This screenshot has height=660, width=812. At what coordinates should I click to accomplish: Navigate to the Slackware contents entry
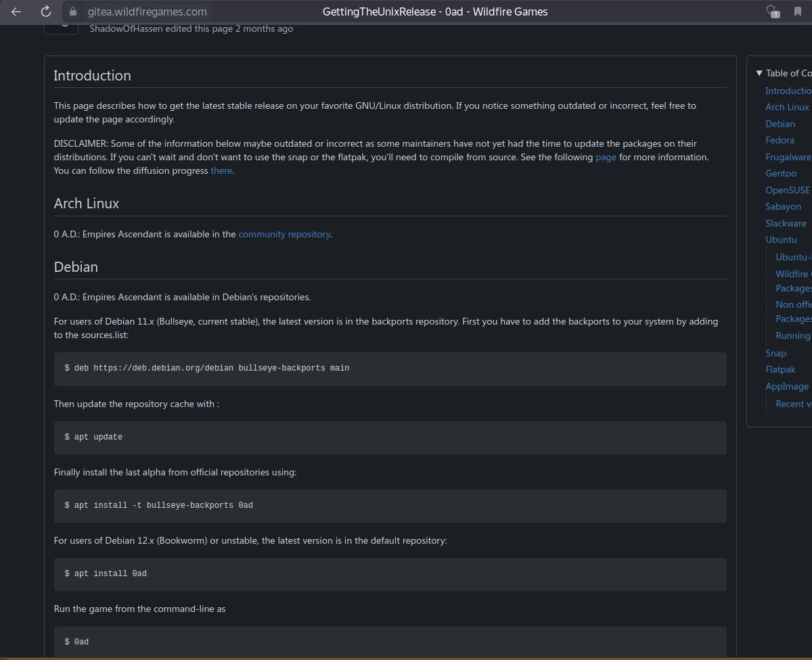coord(786,223)
